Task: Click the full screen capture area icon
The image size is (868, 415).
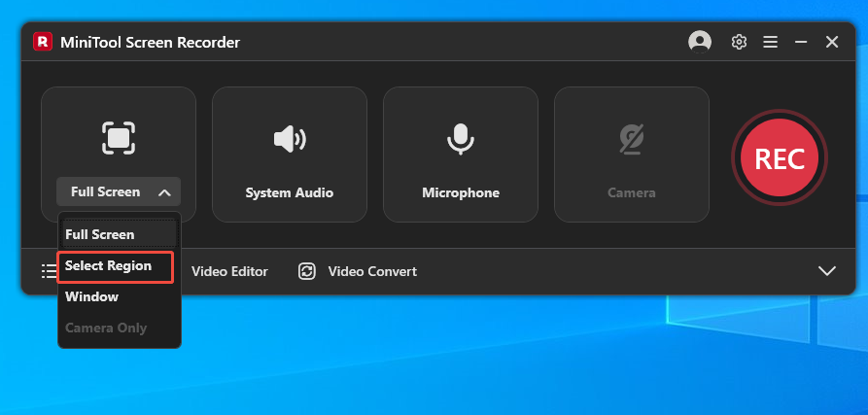Action: [119, 138]
